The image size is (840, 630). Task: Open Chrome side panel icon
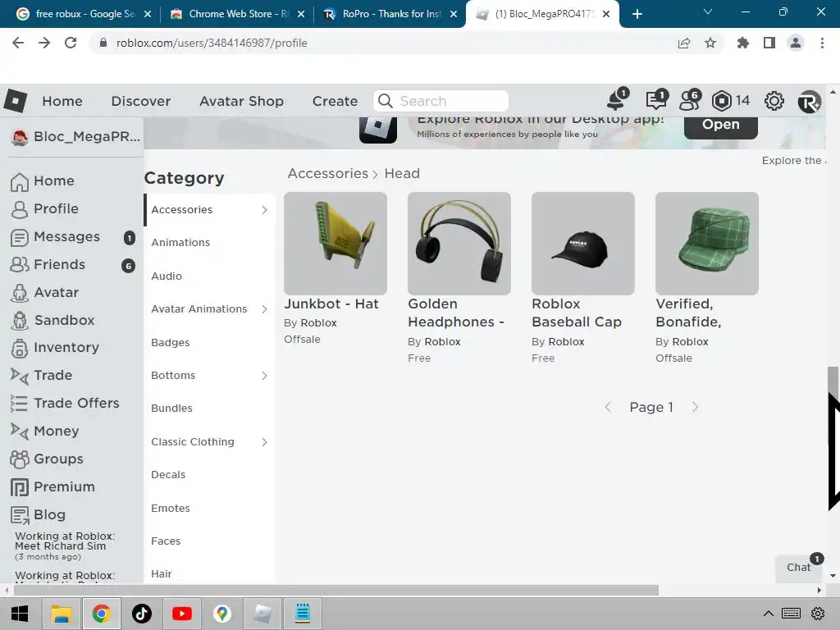coord(769,43)
